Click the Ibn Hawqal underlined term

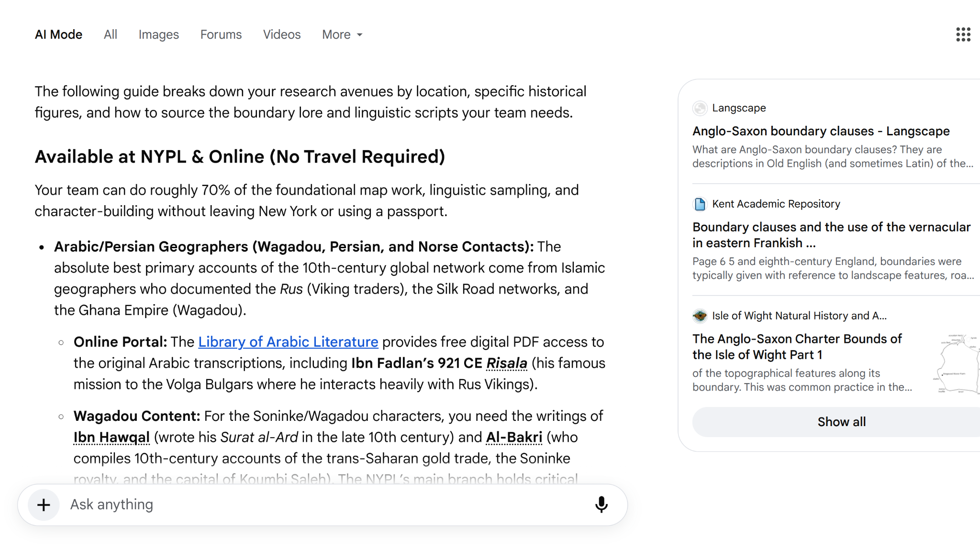point(111,437)
